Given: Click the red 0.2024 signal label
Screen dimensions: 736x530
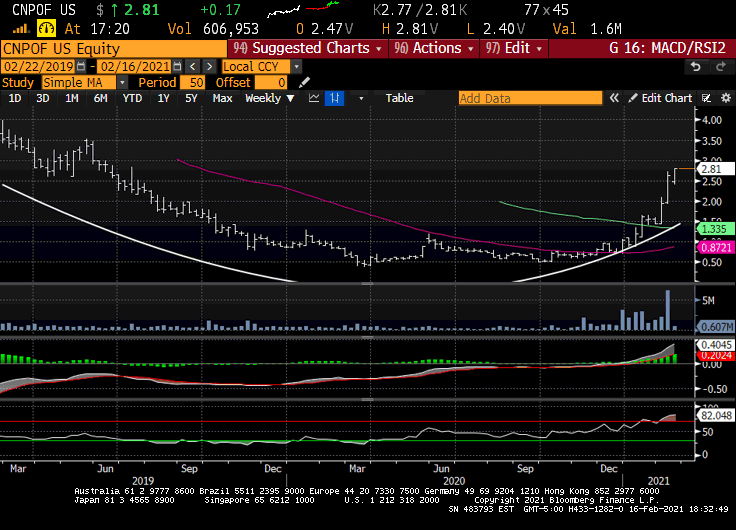Looking at the screenshot, I should [x=715, y=355].
